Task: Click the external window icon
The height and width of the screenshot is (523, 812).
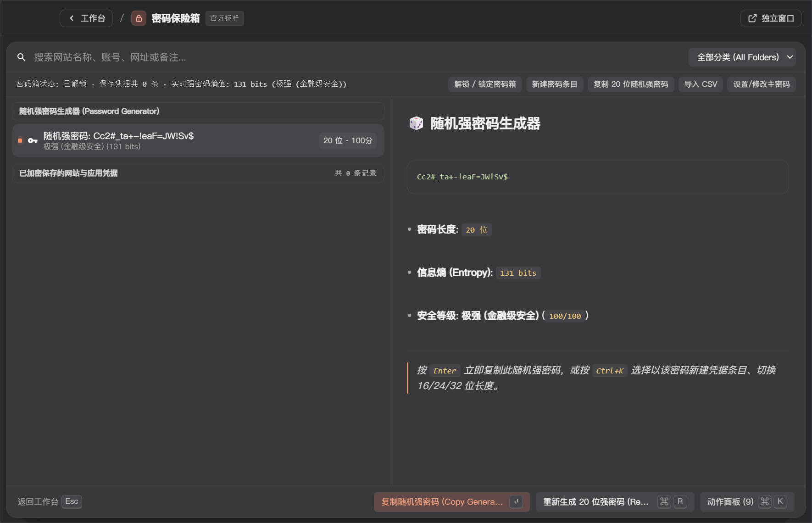Action: click(x=752, y=18)
